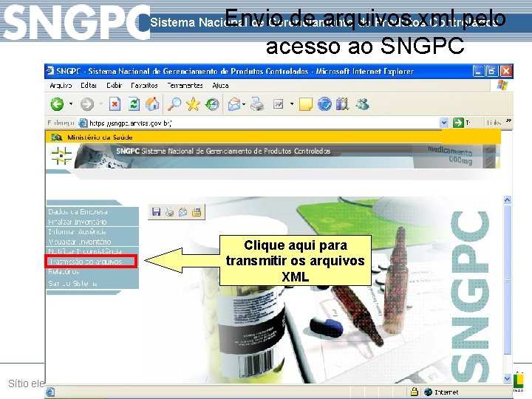532x399 pixels.
Task: Open the Arquivo menu
Action: (61, 86)
